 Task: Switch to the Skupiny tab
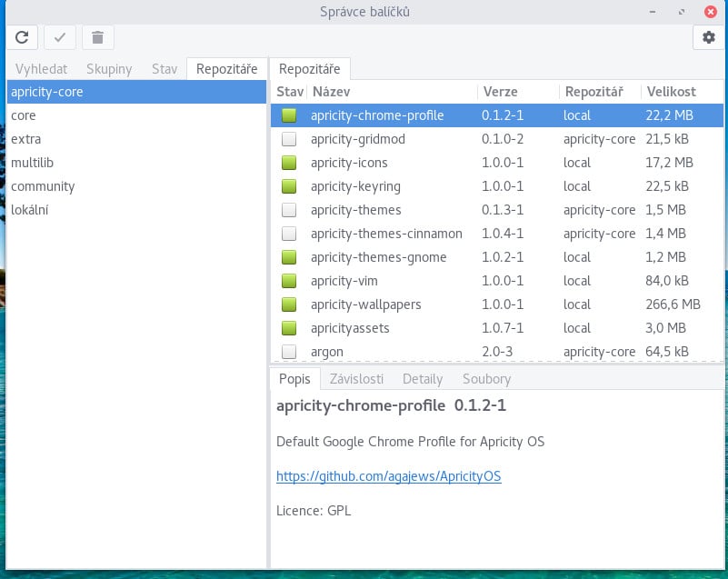tap(109, 69)
